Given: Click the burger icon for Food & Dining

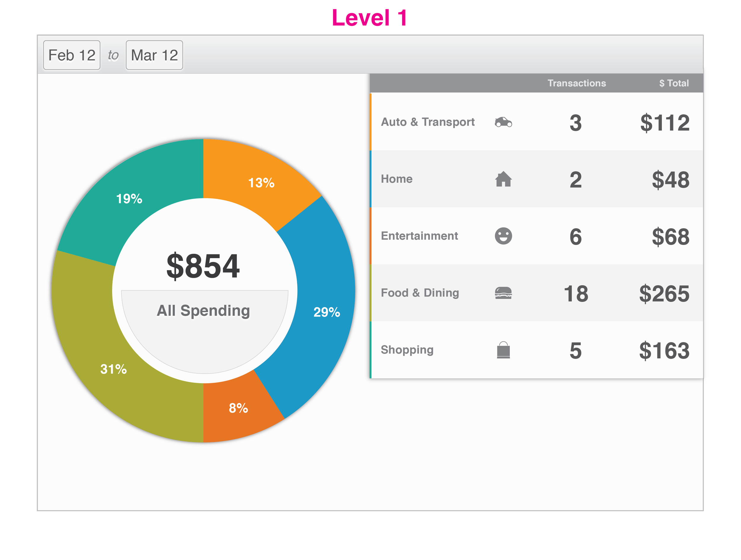Looking at the screenshot, I should pyautogui.click(x=503, y=293).
